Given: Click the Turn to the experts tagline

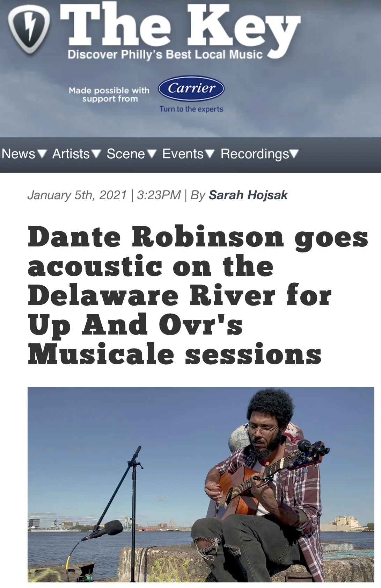Looking at the screenshot, I should 191,109.
